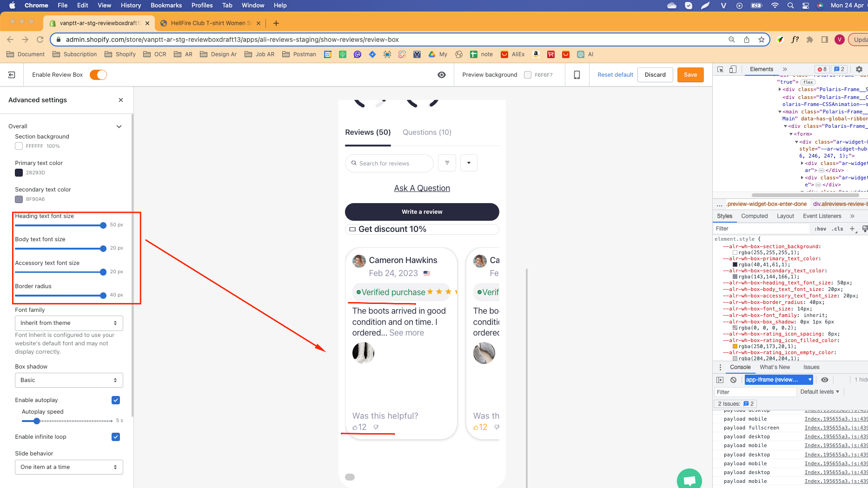Open the Bookmarks menu in Chrome
The image size is (868, 488).
166,5
